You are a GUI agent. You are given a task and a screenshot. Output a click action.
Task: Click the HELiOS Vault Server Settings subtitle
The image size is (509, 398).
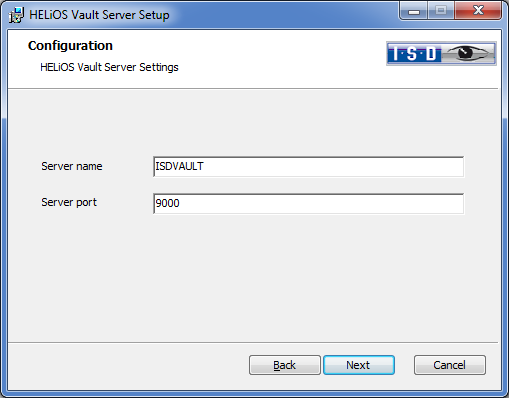click(109, 67)
